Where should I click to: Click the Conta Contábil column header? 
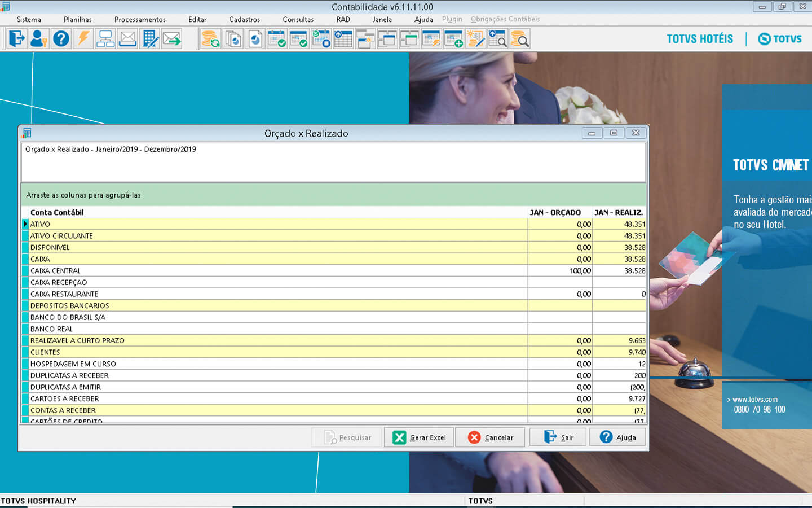[x=57, y=212]
